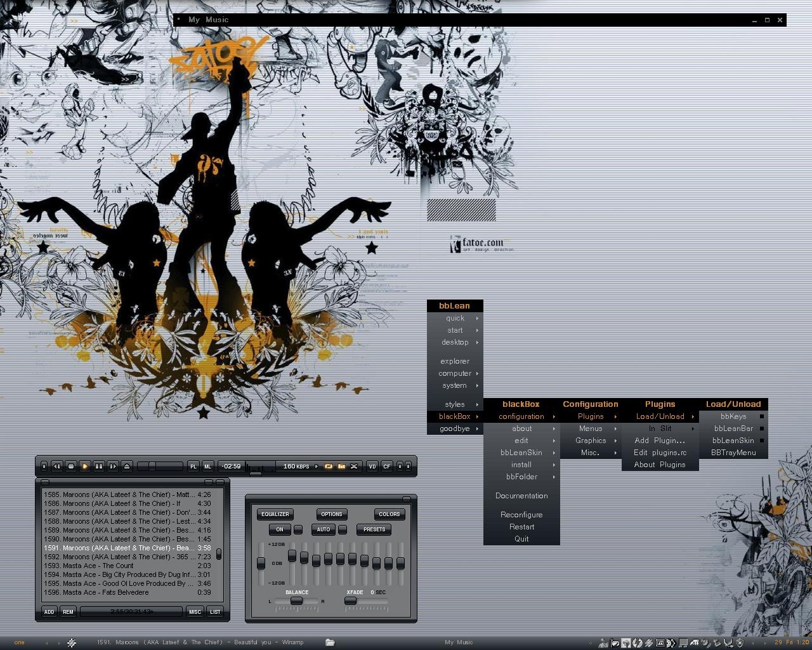Select track 1593 Masta Ace - The Count
812x650 pixels.
(x=128, y=566)
